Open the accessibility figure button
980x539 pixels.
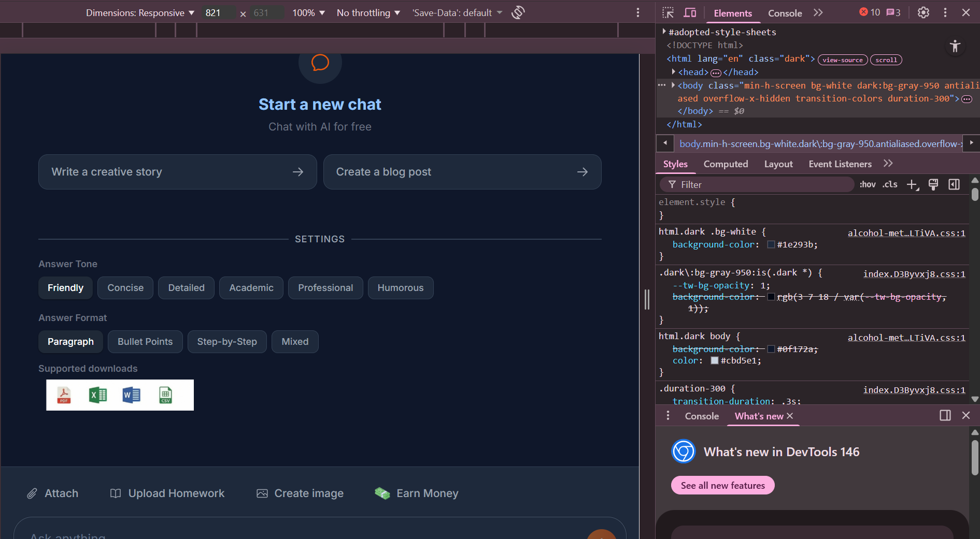coord(955,47)
